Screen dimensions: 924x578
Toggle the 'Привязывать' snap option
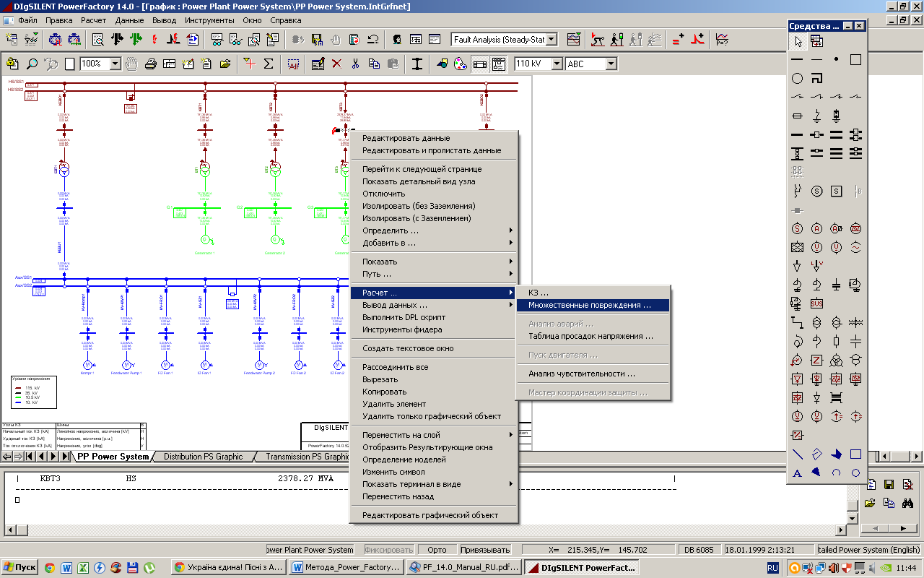484,550
